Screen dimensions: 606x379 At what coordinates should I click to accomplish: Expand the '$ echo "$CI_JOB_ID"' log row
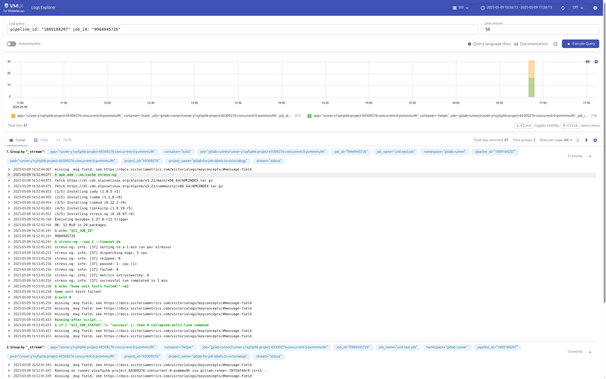[302, 231]
